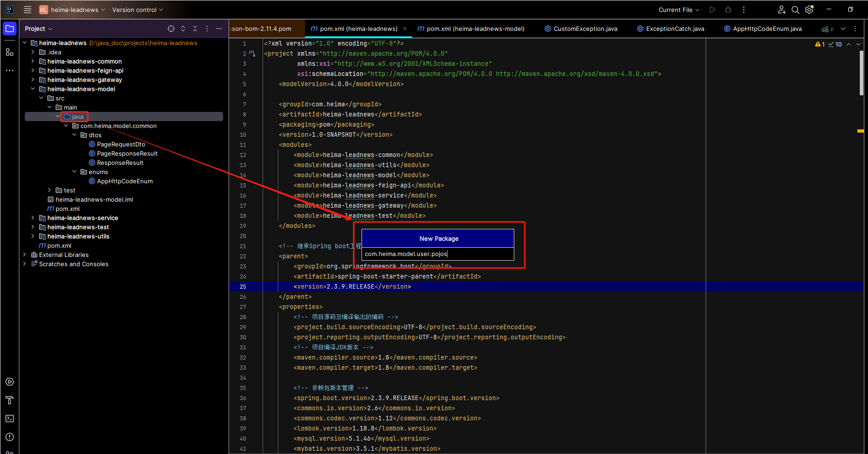Open the Project tool window icon
The height and width of the screenshot is (454, 868).
click(10, 29)
